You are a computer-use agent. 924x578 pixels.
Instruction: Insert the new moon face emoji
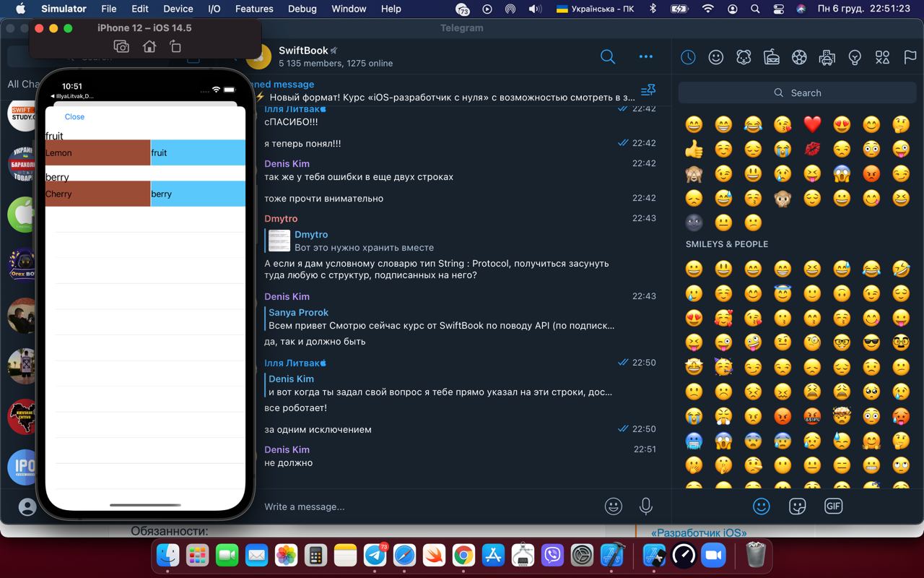[694, 222]
